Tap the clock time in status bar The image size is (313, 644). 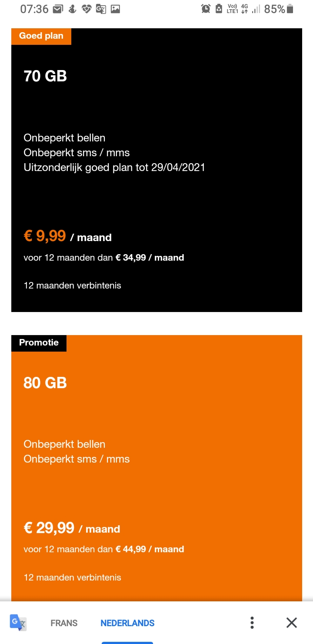(x=34, y=9)
